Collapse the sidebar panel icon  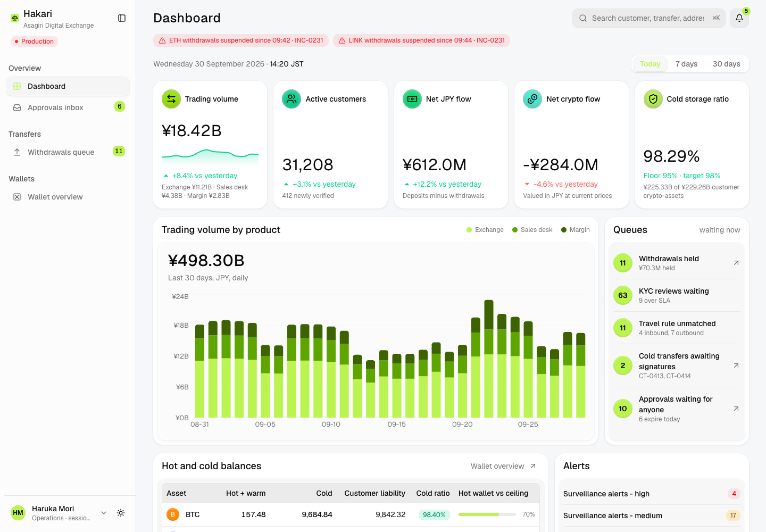(122, 18)
